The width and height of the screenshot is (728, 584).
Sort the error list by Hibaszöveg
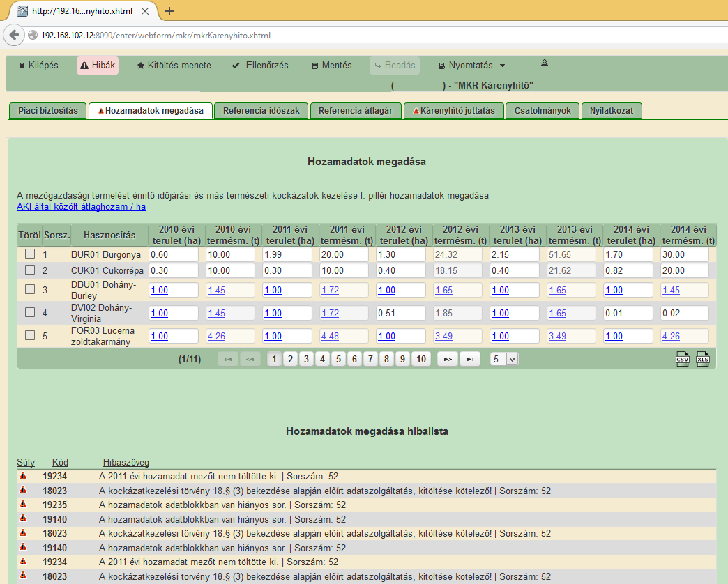pyautogui.click(x=126, y=463)
